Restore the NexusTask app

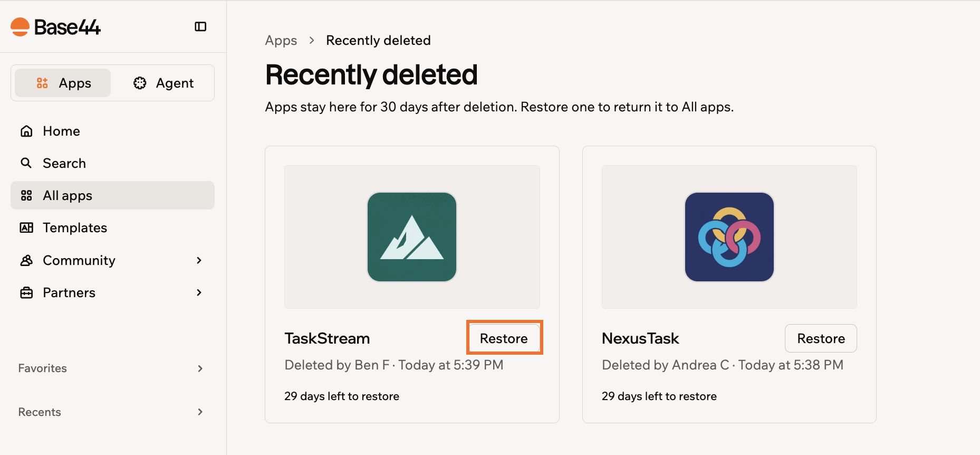pyautogui.click(x=821, y=338)
